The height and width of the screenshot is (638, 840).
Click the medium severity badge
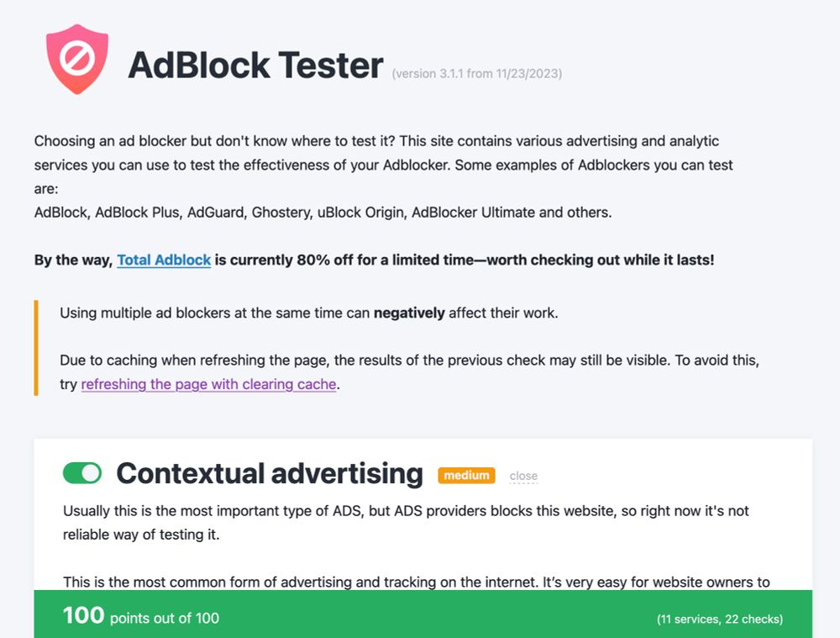click(465, 475)
